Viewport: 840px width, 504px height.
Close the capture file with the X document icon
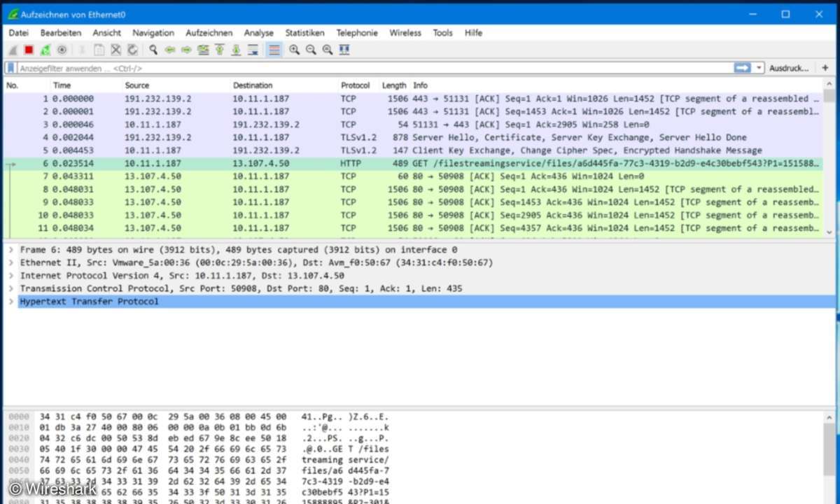tap(116, 50)
